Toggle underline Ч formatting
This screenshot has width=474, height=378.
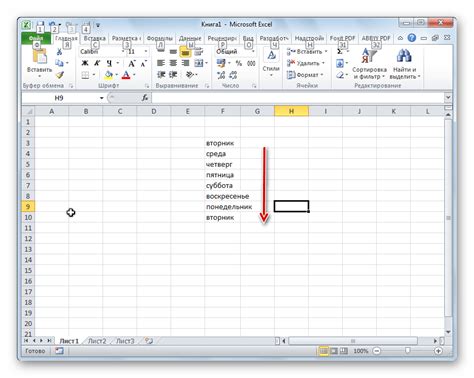109,63
